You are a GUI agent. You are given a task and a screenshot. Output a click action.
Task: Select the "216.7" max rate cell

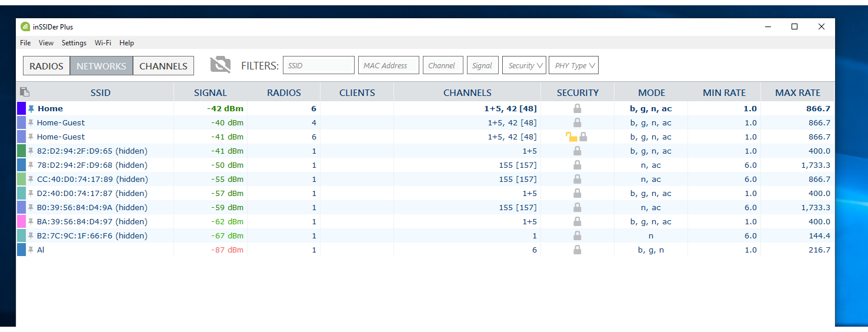819,250
